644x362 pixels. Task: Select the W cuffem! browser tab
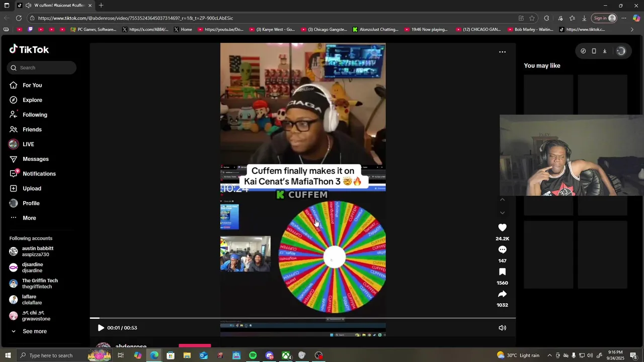[x=54, y=5]
